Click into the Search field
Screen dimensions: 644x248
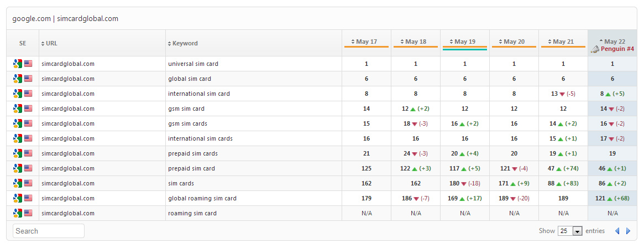tap(49, 231)
